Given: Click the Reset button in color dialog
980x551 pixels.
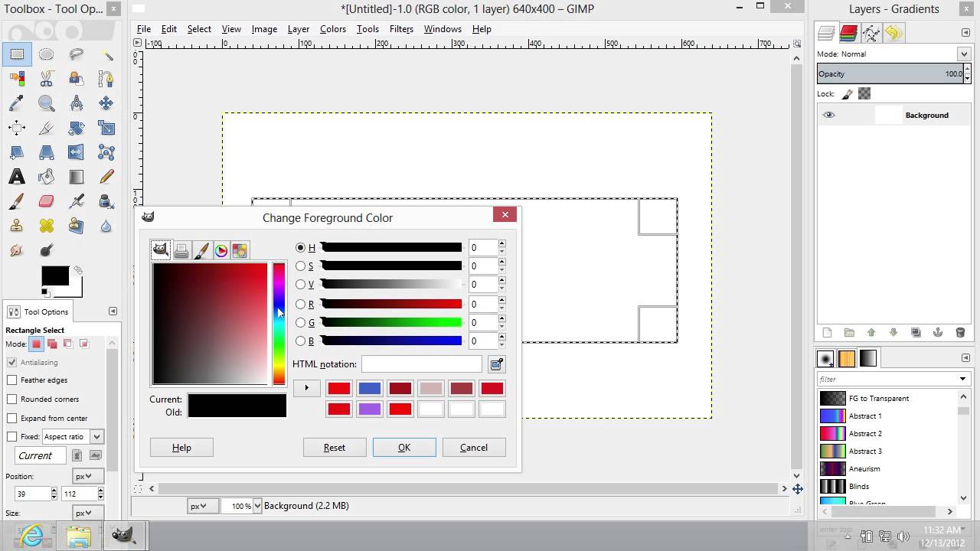Looking at the screenshot, I should tap(335, 448).
